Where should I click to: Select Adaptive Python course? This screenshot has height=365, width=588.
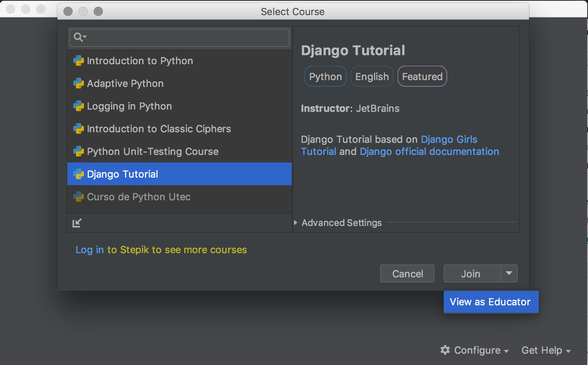tap(179, 84)
